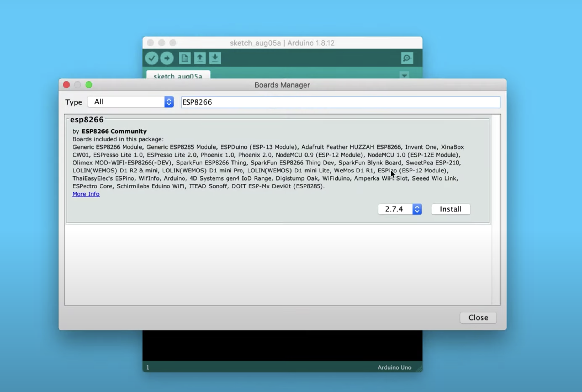Click the Verify sketch checkmark icon
The image size is (582, 392).
152,58
